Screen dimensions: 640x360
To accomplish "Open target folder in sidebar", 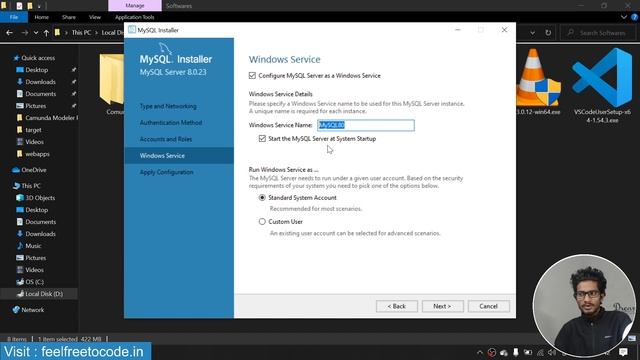I will (33, 130).
